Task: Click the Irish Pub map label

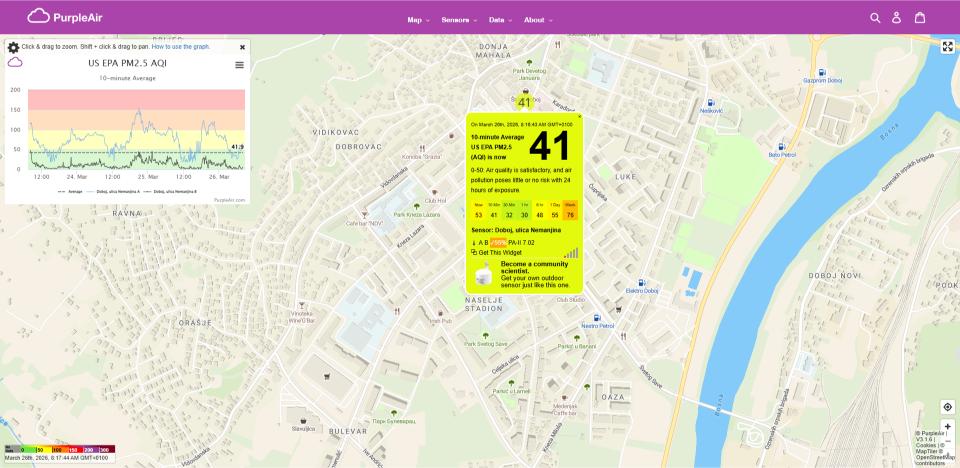Action: [441, 320]
